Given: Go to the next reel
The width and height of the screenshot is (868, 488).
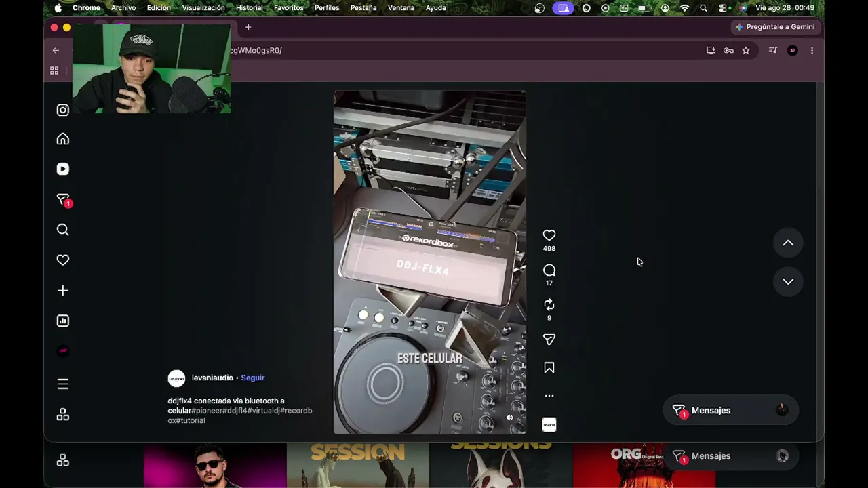Looking at the screenshot, I should pos(788,281).
